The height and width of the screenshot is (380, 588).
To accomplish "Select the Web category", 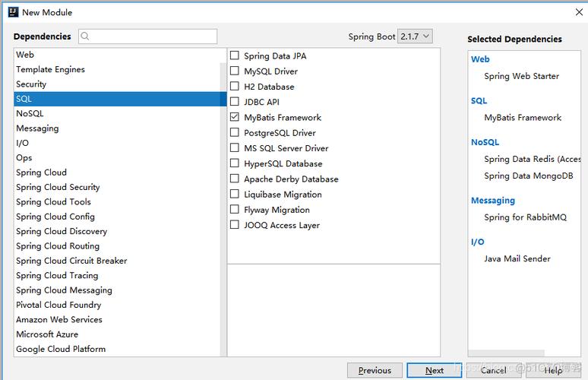I will 117,55.
